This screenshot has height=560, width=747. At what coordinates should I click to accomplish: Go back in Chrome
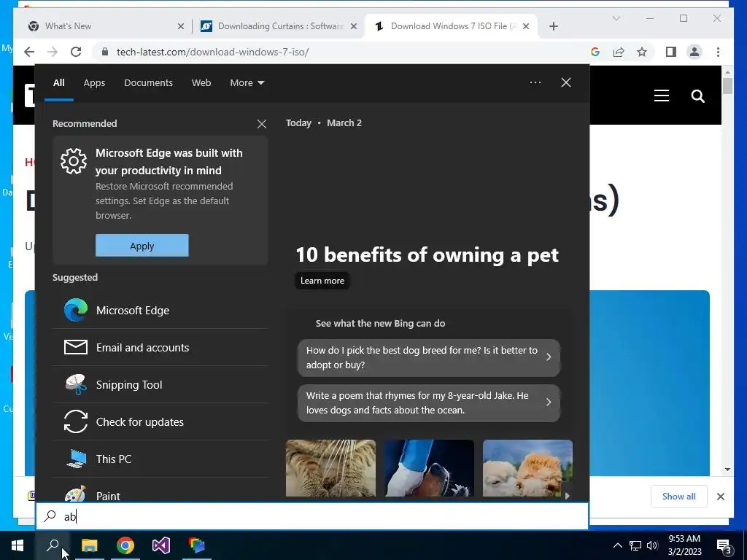coord(29,52)
